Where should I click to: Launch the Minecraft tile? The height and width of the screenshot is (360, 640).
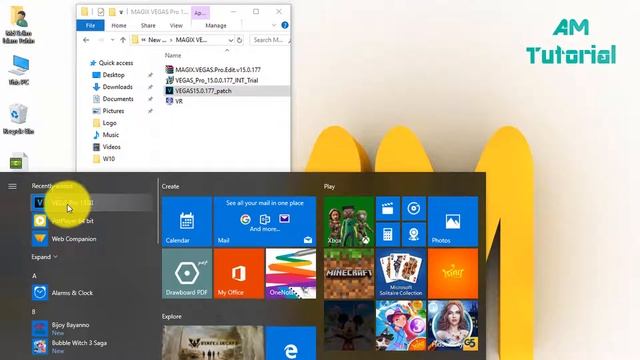click(x=349, y=273)
